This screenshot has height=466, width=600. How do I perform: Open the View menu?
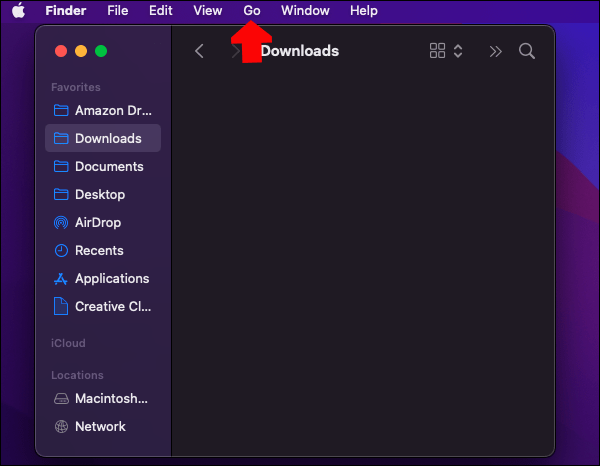coord(208,10)
